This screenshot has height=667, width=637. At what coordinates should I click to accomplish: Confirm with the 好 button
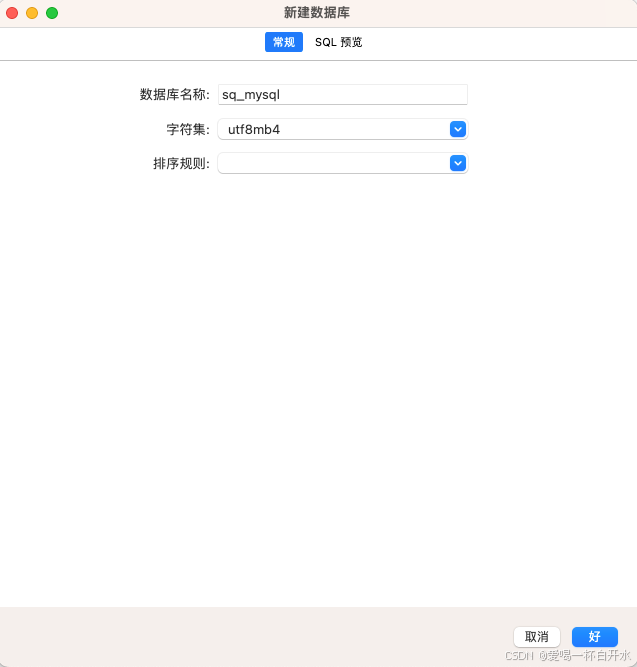click(x=594, y=637)
